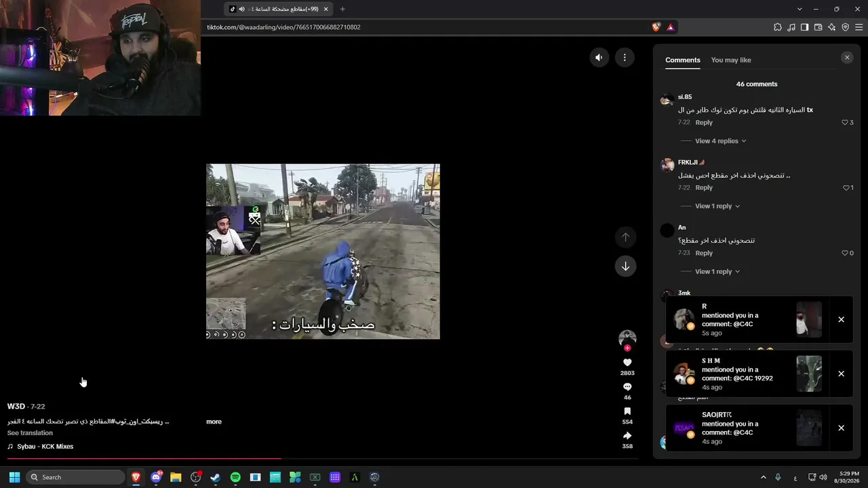The image size is (868, 488).
Task: Toggle the browser sidebar panel icon
Action: [805, 27]
